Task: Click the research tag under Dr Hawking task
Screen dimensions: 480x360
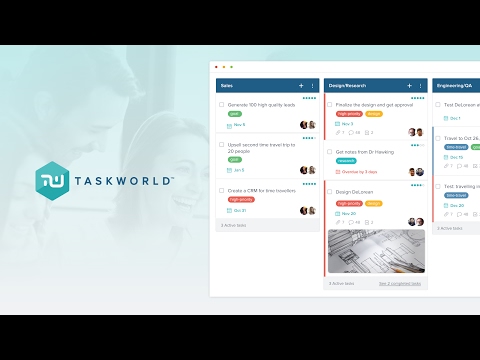Action: tap(346, 161)
